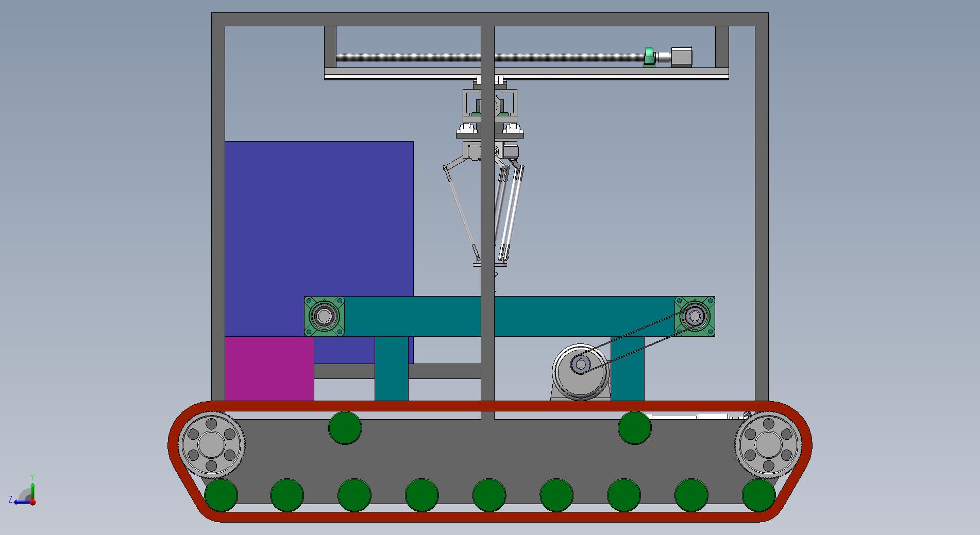The width and height of the screenshot is (980, 535).
Task: Select the magenta box beside the frame
Action: [269, 368]
